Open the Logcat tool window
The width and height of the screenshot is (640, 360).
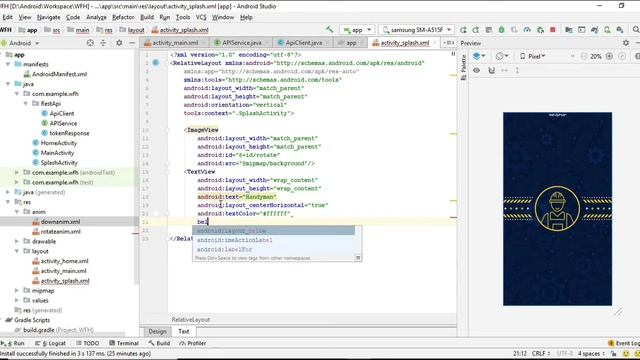51,343
